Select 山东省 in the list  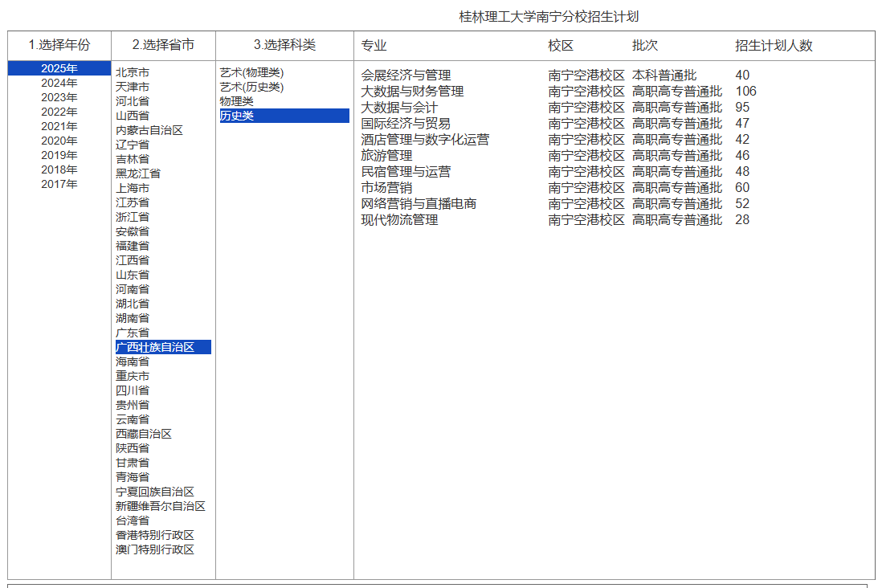click(133, 275)
